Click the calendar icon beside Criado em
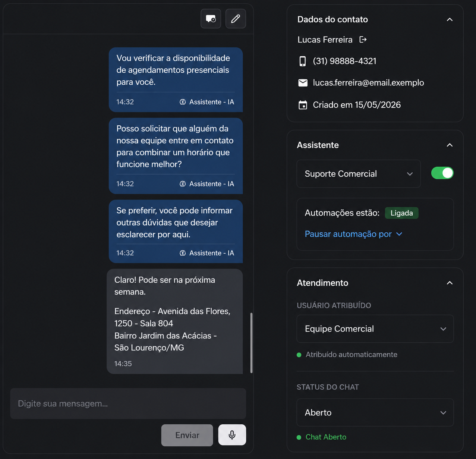Image resolution: width=476 pixels, height=459 pixels. pyautogui.click(x=303, y=105)
